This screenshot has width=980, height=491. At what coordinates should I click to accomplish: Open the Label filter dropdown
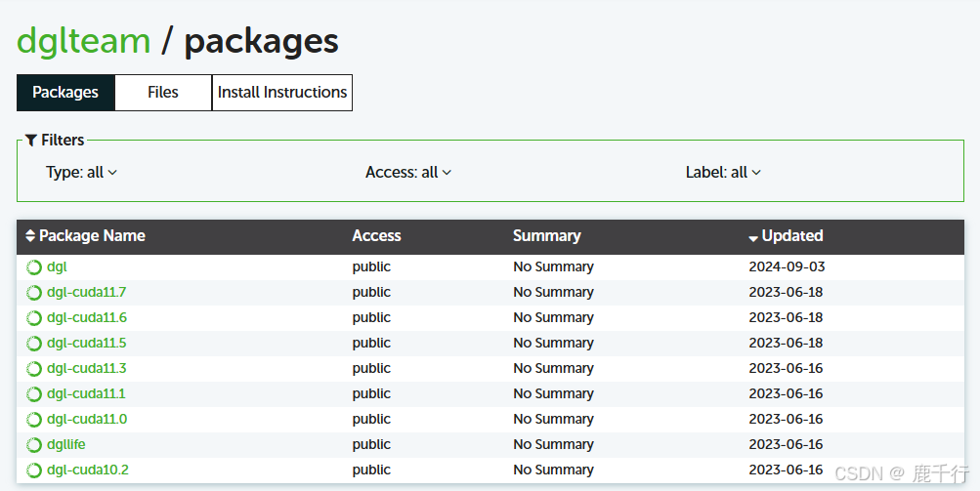pyautogui.click(x=723, y=173)
